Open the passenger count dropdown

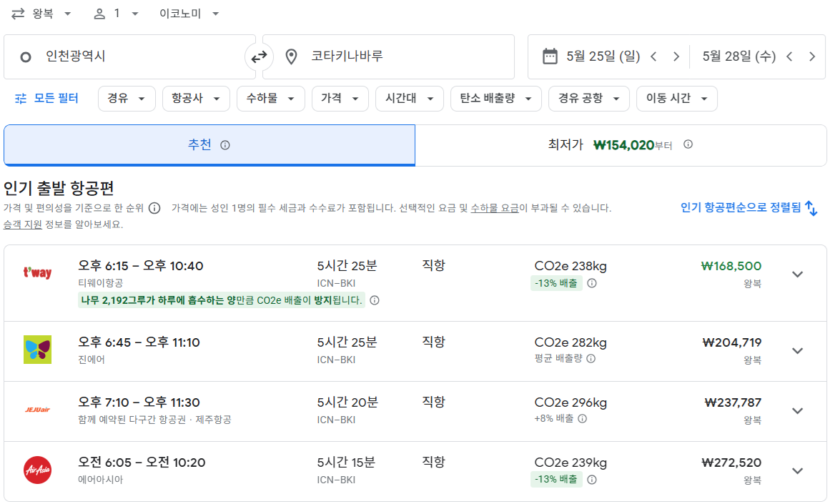tap(116, 14)
